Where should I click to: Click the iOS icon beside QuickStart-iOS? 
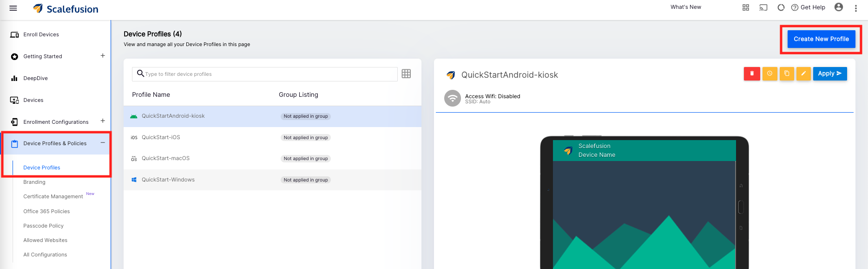point(134,138)
